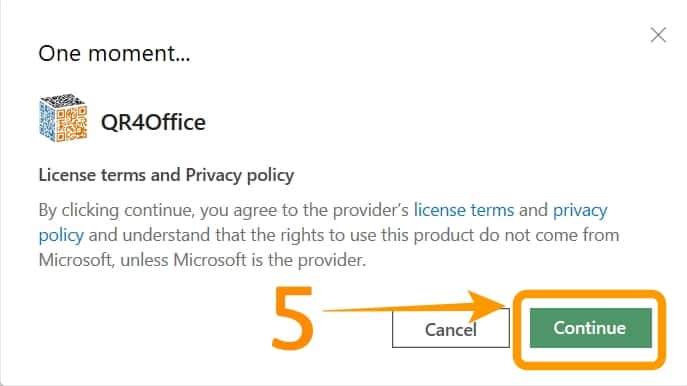Cancel the QR4Office add-in installation
Image resolution: width=687 pixels, height=386 pixels.
click(x=450, y=328)
